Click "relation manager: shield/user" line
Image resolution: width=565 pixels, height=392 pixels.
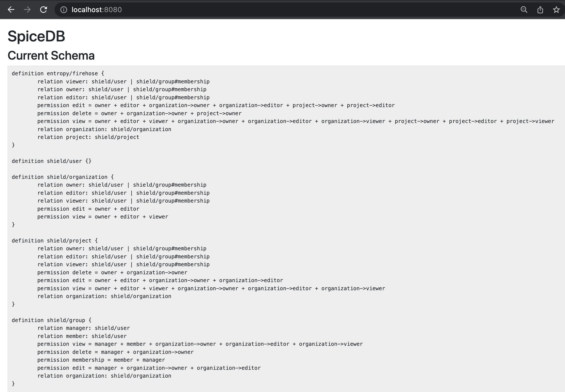pos(84,328)
